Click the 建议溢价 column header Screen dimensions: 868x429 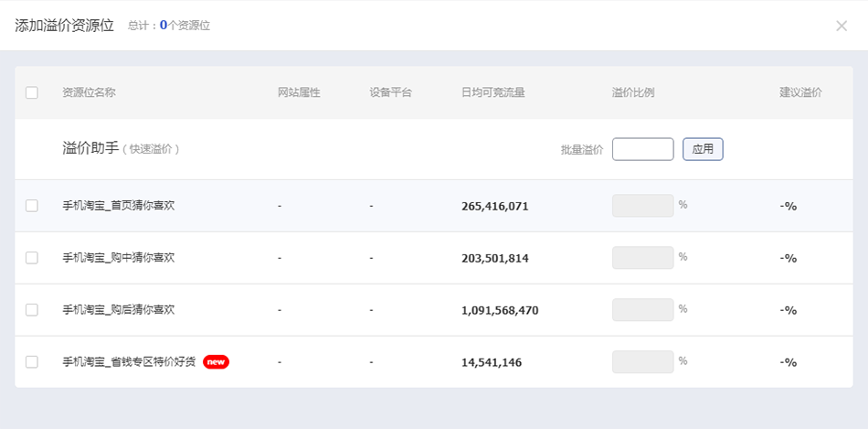click(800, 92)
